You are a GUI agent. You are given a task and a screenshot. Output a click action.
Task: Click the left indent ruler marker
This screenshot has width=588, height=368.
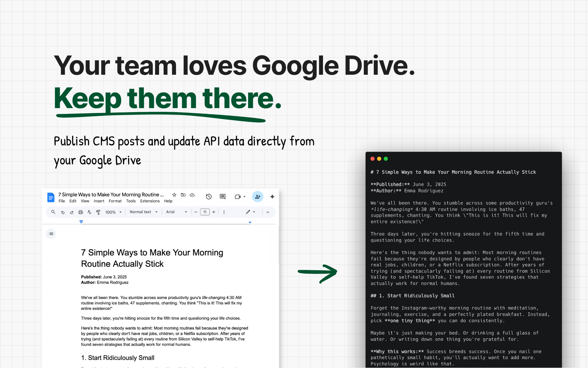[x=81, y=222]
